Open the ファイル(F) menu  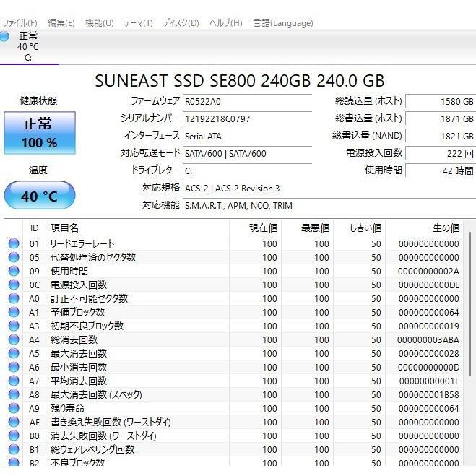tap(20, 23)
